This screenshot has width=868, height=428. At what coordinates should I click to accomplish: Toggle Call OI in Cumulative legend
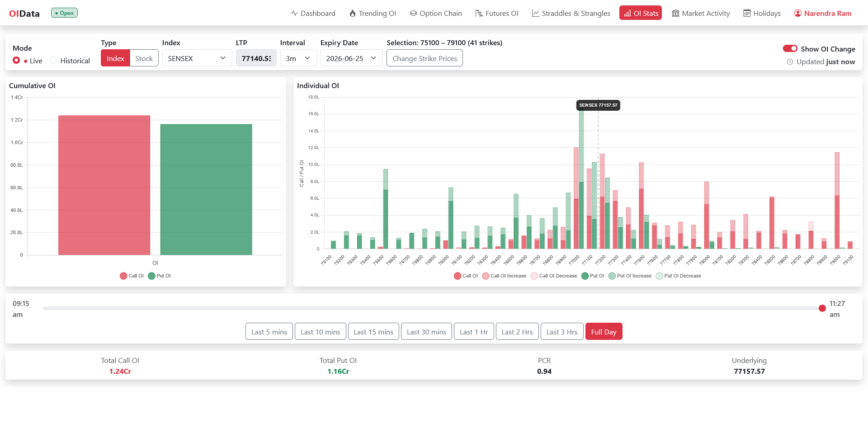click(x=132, y=276)
